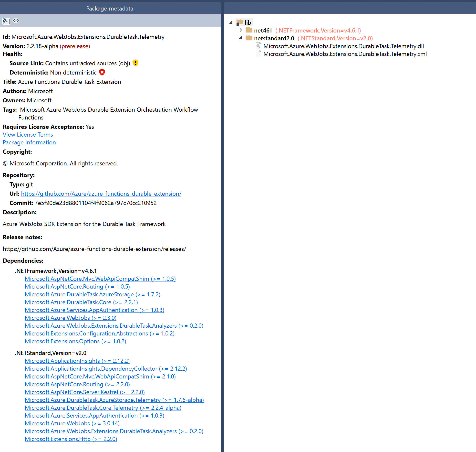Click the assembly icon next to Telemetry.dll
Viewport: 476px width, 452px height.
(x=258, y=46)
